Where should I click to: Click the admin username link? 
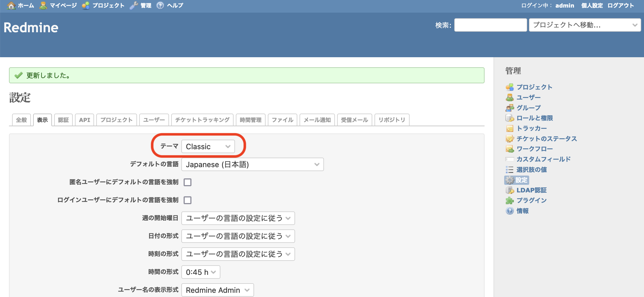coord(565,6)
